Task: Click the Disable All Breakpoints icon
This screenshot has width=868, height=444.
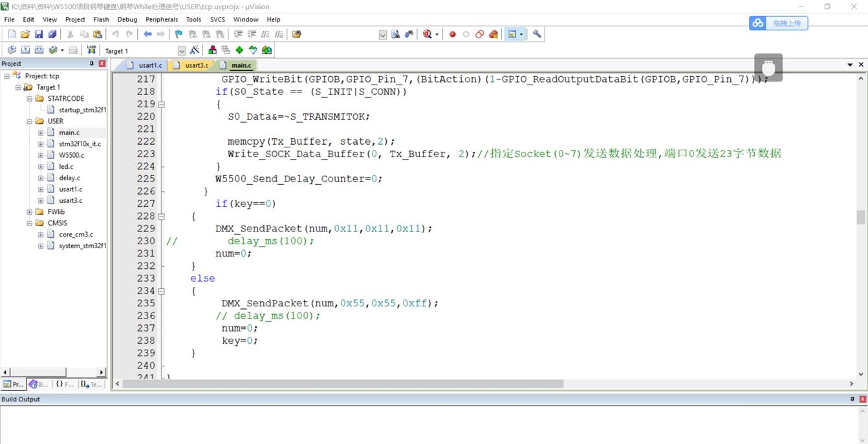Action: (480, 34)
